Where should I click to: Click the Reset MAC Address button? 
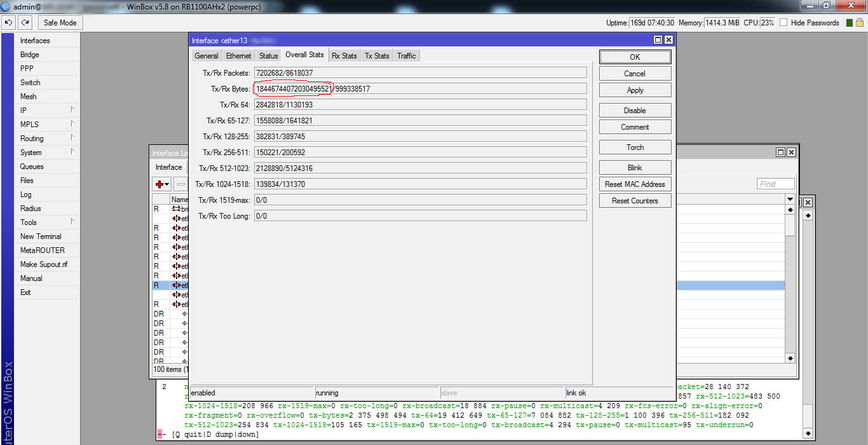[x=635, y=184]
